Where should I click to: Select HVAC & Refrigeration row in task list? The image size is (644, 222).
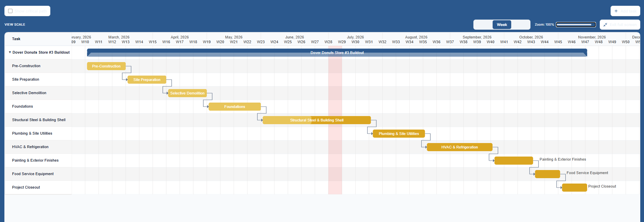pyautogui.click(x=38, y=147)
